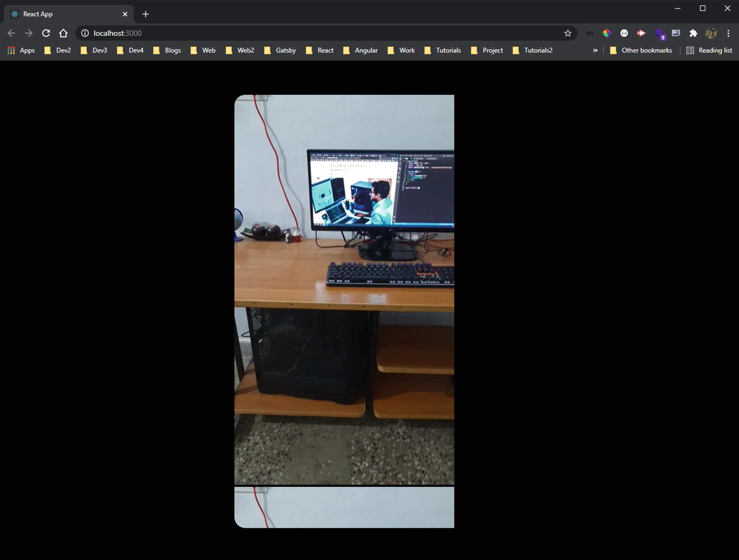Open the purple extension with badge 9
Image resolution: width=739 pixels, height=560 pixels.
coord(659,34)
